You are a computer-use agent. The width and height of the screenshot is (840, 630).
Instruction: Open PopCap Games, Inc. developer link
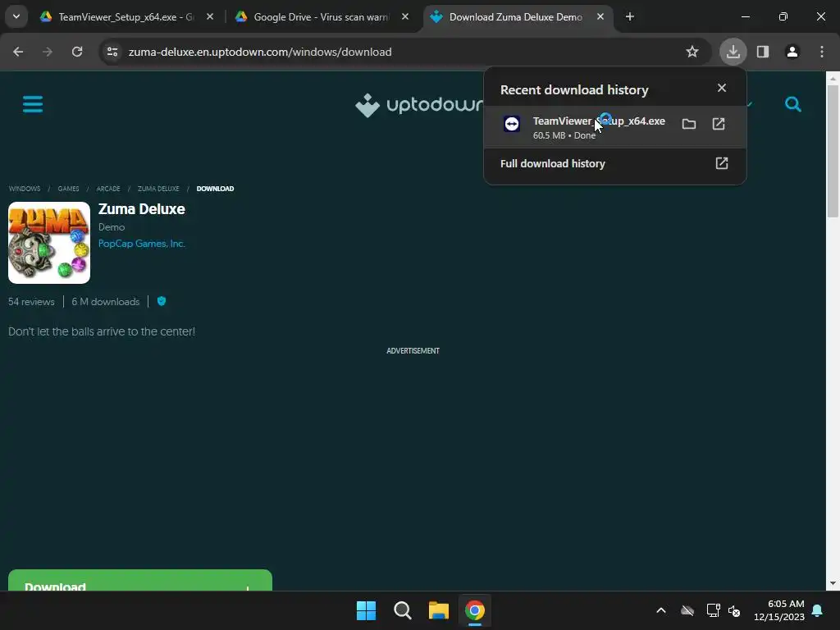[x=142, y=244]
